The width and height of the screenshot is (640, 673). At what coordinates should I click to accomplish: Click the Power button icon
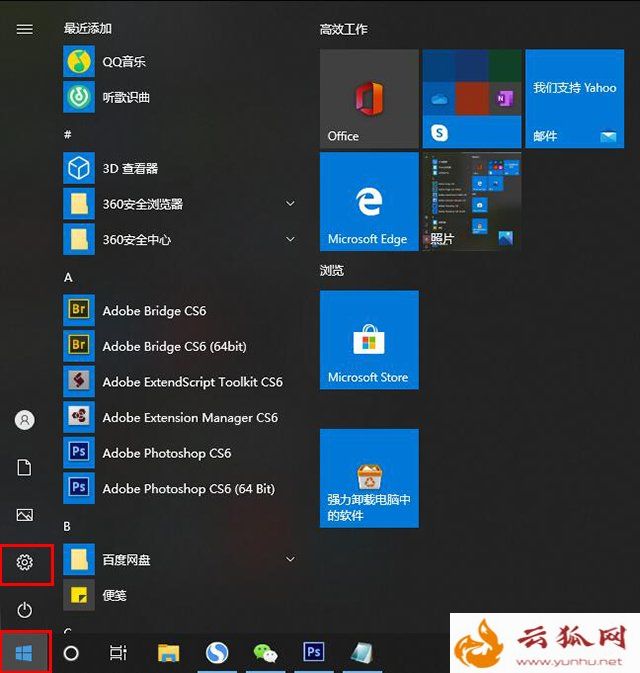pyautogui.click(x=24, y=610)
